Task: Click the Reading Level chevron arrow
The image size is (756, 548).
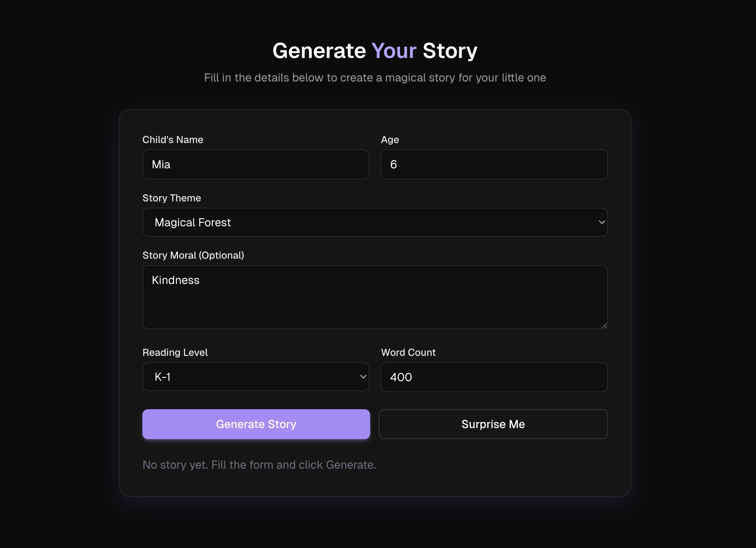Action: tap(363, 376)
